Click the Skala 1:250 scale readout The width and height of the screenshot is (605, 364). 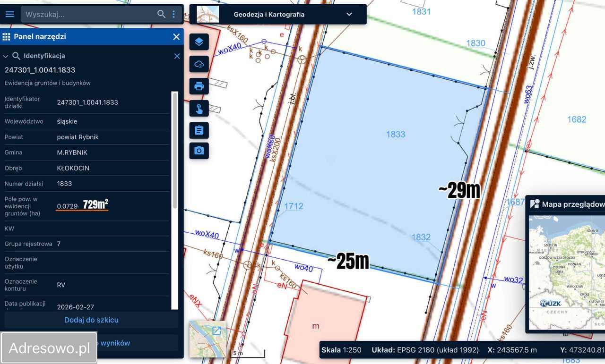[341, 350]
